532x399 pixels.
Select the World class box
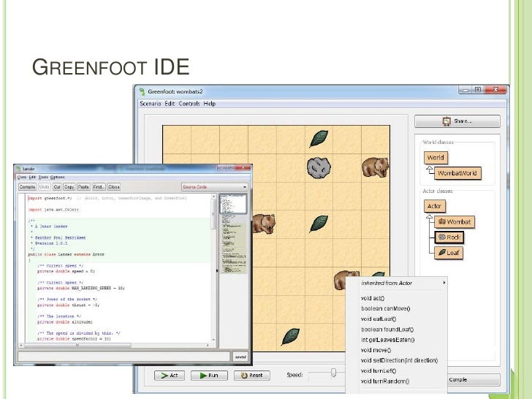pos(436,157)
